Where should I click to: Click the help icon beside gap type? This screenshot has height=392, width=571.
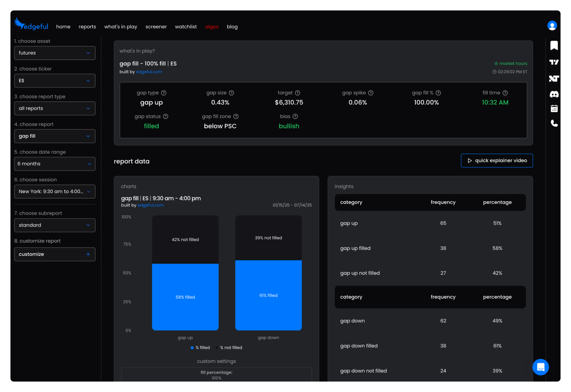pyautogui.click(x=164, y=93)
